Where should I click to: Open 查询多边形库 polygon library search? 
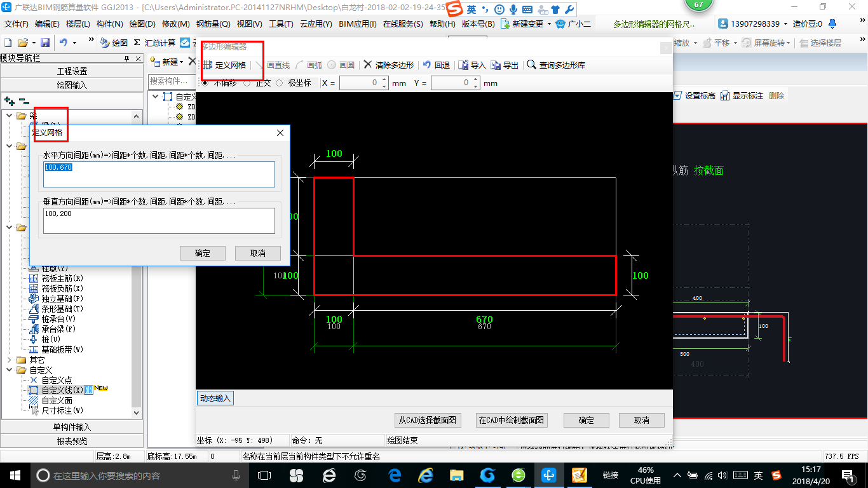pos(556,65)
